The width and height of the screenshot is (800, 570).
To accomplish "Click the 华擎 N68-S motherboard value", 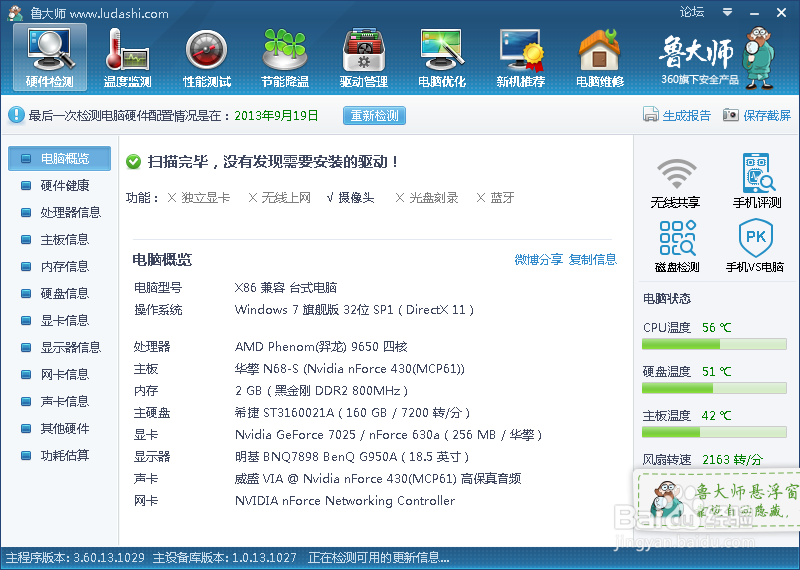I will coord(350,369).
